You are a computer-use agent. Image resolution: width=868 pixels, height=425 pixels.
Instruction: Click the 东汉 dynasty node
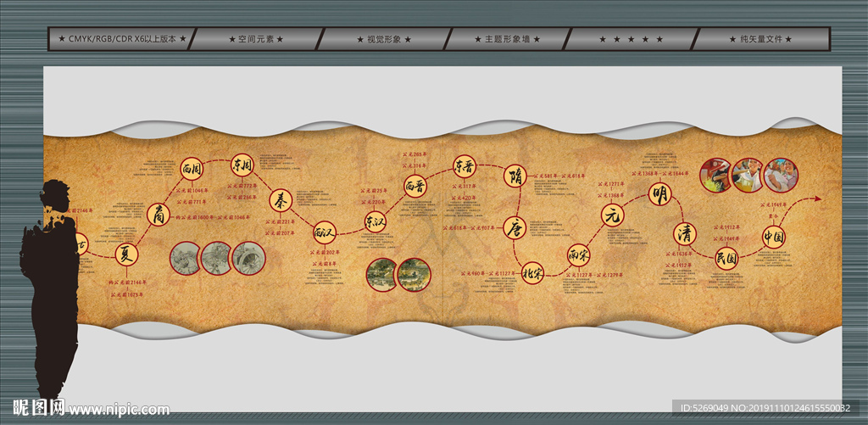click(x=375, y=221)
